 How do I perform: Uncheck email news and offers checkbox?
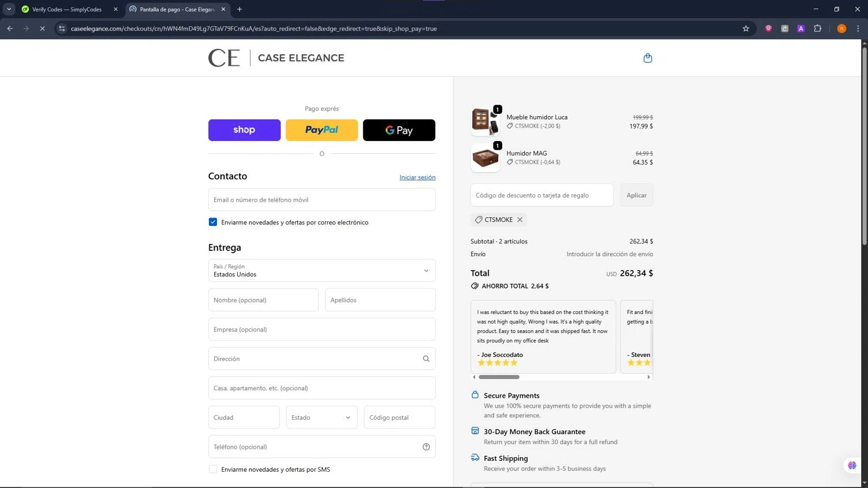[213, 222]
